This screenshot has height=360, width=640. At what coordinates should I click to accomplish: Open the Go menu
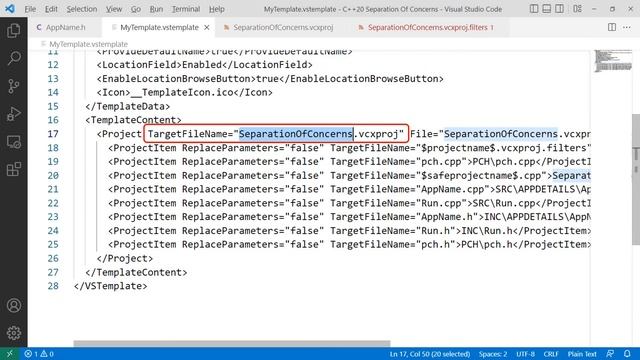[x=136, y=9]
